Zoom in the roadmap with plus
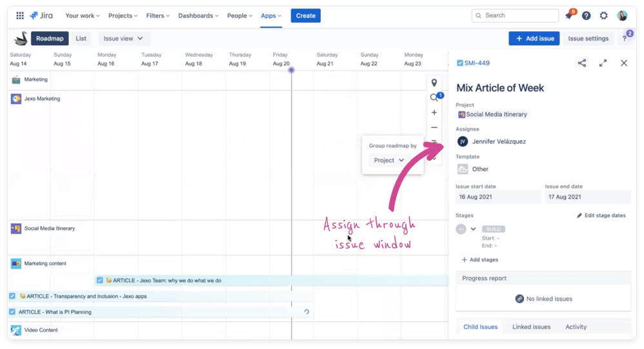Viewport: 644px width, 349px height. pos(434,112)
